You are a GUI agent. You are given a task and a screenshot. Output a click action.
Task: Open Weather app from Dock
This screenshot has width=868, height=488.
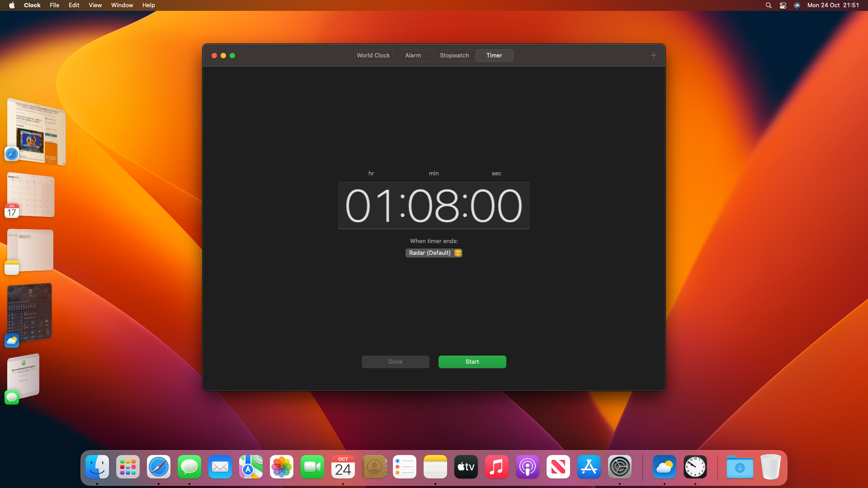664,467
